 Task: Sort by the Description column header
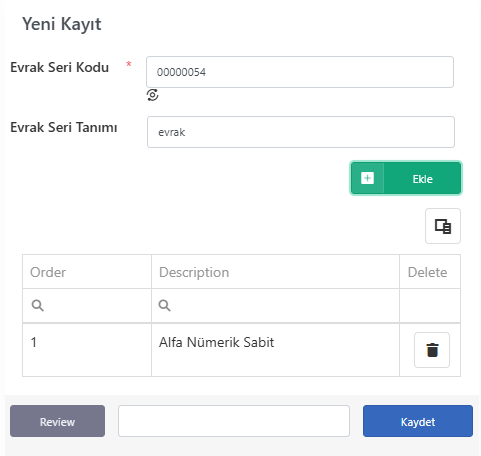pyautogui.click(x=275, y=272)
